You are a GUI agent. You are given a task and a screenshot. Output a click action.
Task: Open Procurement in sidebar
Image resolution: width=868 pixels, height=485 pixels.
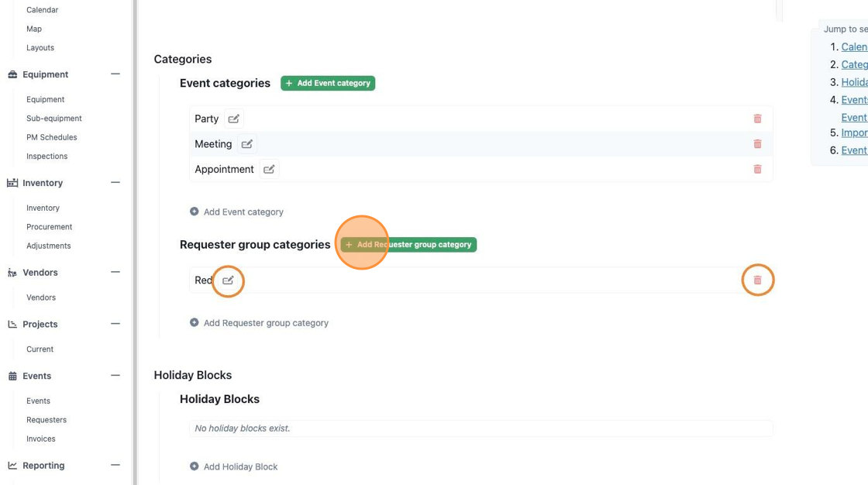tap(50, 227)
